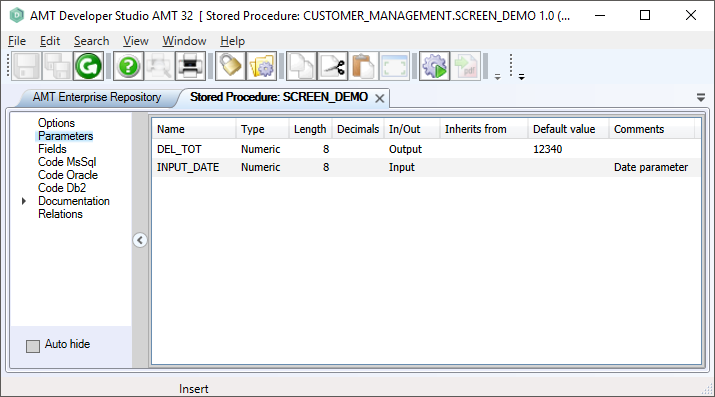The height and width of the screenshot is (397, 715).
Task: Click the Inherits from column header
Action: tap(483, 129)
